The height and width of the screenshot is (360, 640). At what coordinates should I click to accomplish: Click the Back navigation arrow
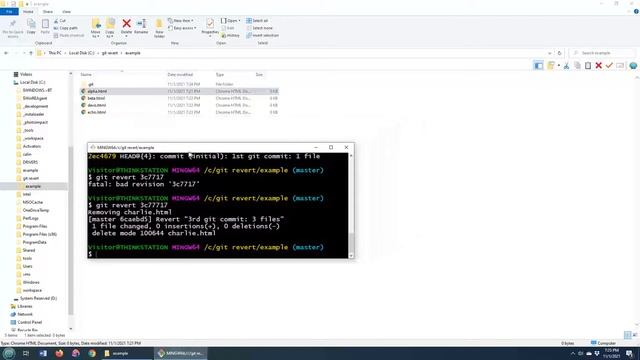coord(6,53)
